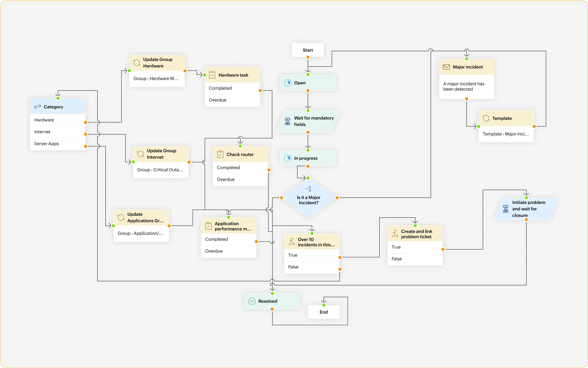
Task: Click the status icon on In progress node
Action: coord(288,158)
